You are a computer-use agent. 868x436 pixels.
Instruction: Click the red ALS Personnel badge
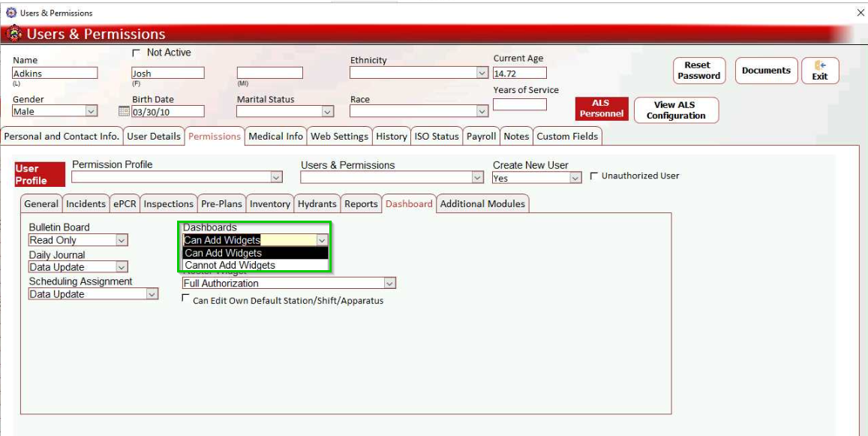601,109
